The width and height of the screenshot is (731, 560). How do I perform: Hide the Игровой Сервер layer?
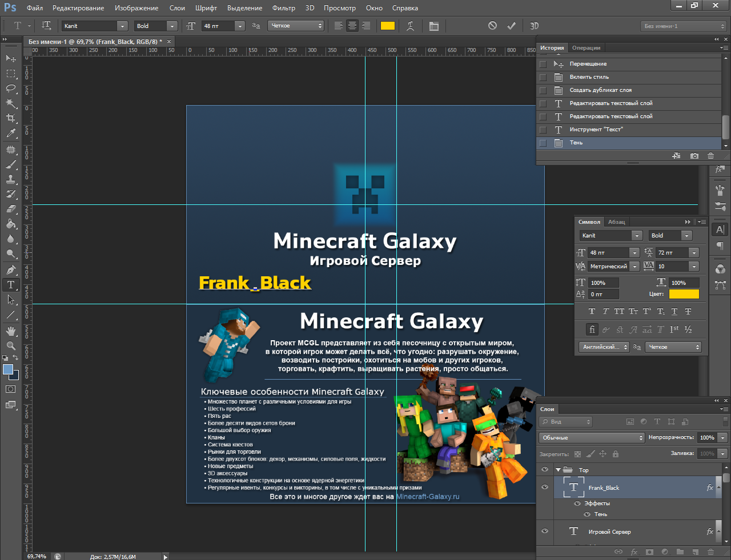point(544,531)
